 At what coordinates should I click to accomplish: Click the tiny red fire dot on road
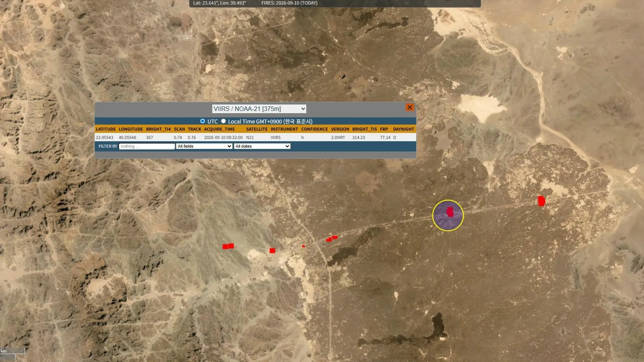303,246
